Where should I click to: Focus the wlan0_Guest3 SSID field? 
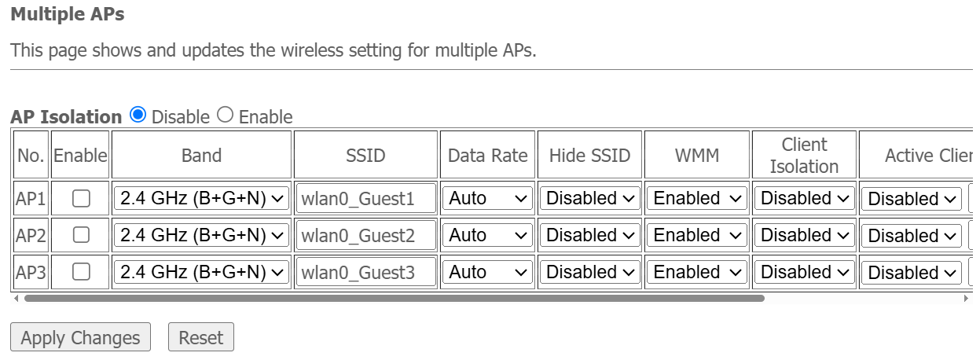(x=365, y=272)
